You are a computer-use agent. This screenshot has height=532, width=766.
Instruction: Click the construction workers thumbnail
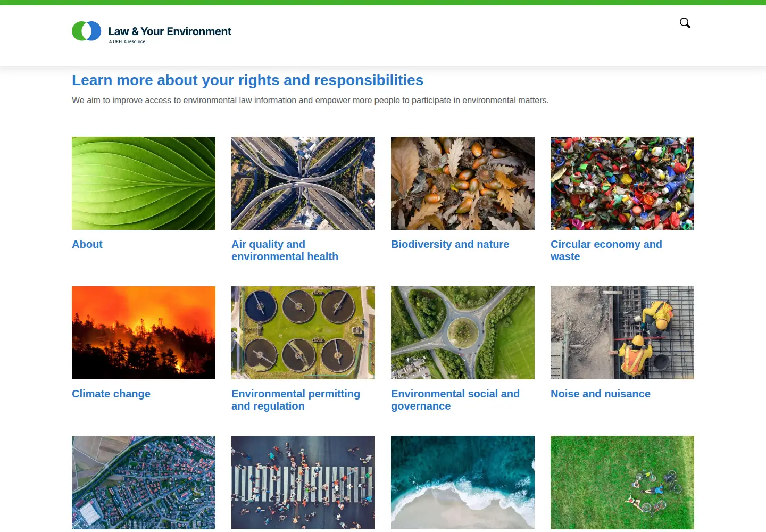[622, 333]
